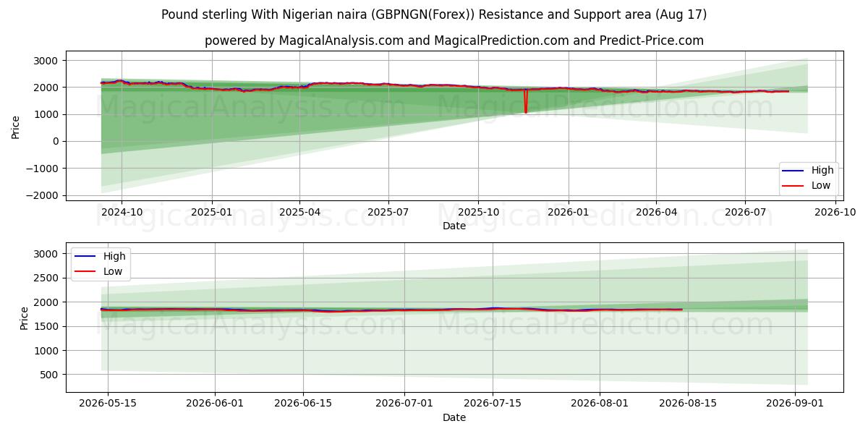Click the 2500 price tick
The image size is (868, 434).
pyautogui.click(x=47, y=278)
